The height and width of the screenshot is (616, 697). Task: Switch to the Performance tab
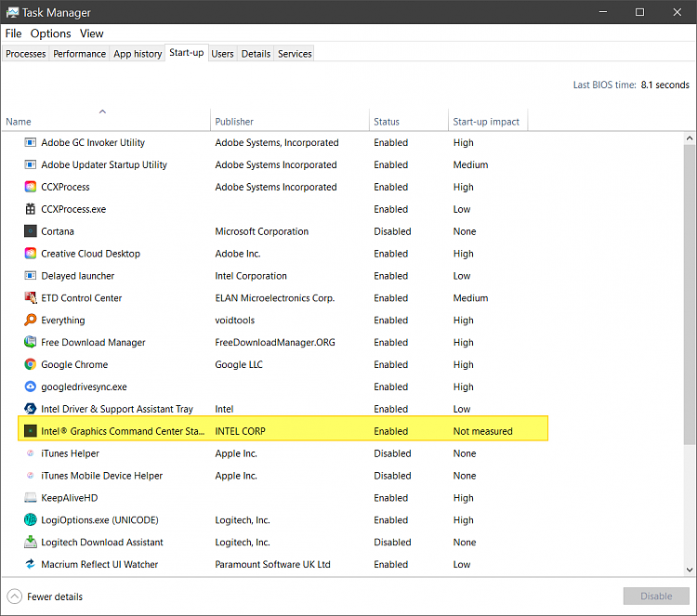coord(80,54)
